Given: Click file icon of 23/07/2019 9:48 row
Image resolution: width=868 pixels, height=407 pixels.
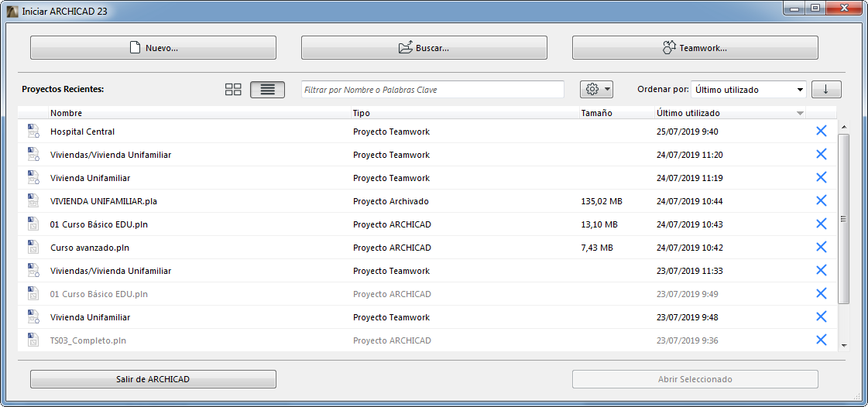Looking at the screenshot, I should [x=33, y=317].
